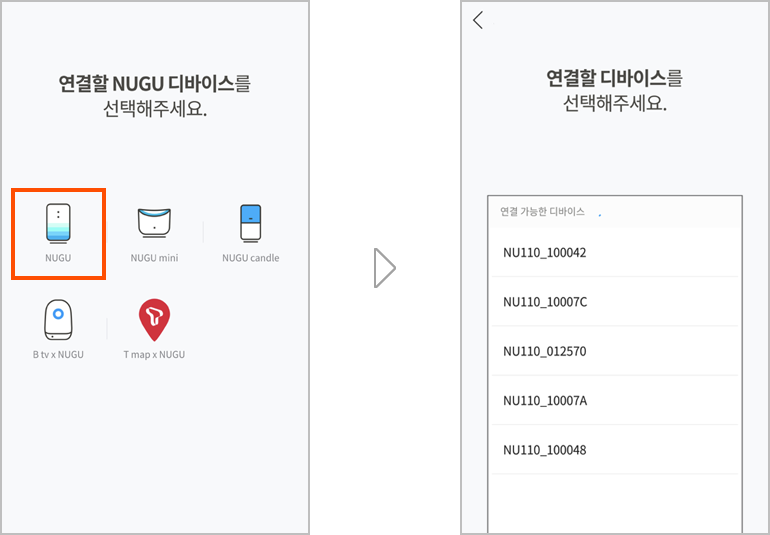Viewport: 770px width, 535px height.
Task: Click the 'NUGU mini' label text
Action: point(154,258)
